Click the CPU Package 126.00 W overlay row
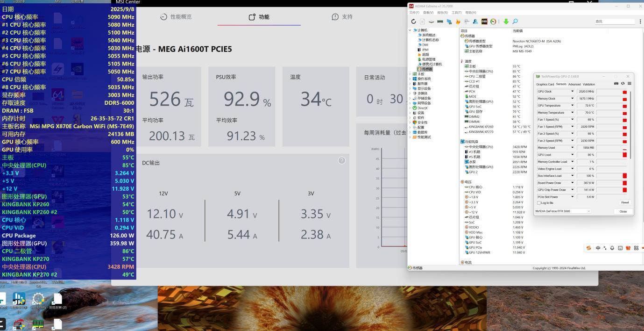Image resolution: width=644 pixels, height=331 pixels. [x=68, y=236]
